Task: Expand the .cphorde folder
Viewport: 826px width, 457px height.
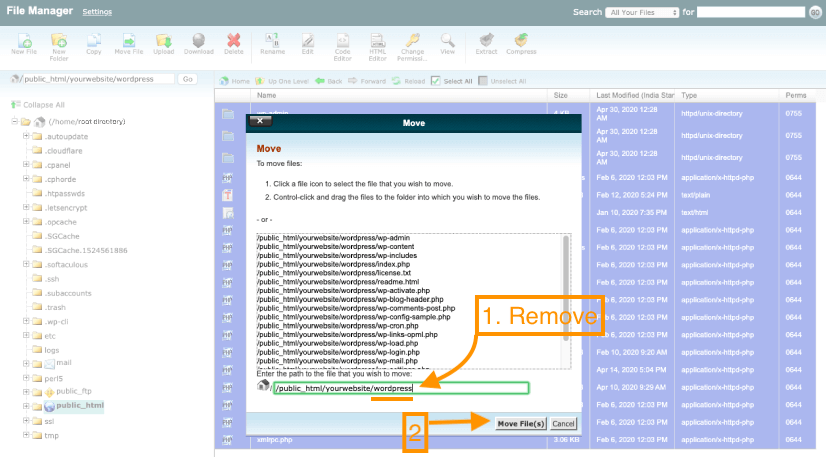Action: click(x=26, y=178)
